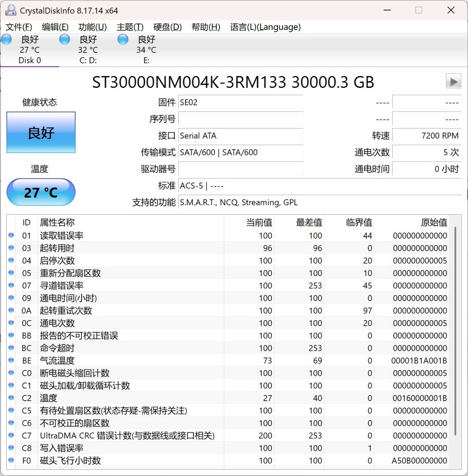Click the 传输模式 SATA/600 field
Screen dimensions: 468x476
[x=241, y=152]
